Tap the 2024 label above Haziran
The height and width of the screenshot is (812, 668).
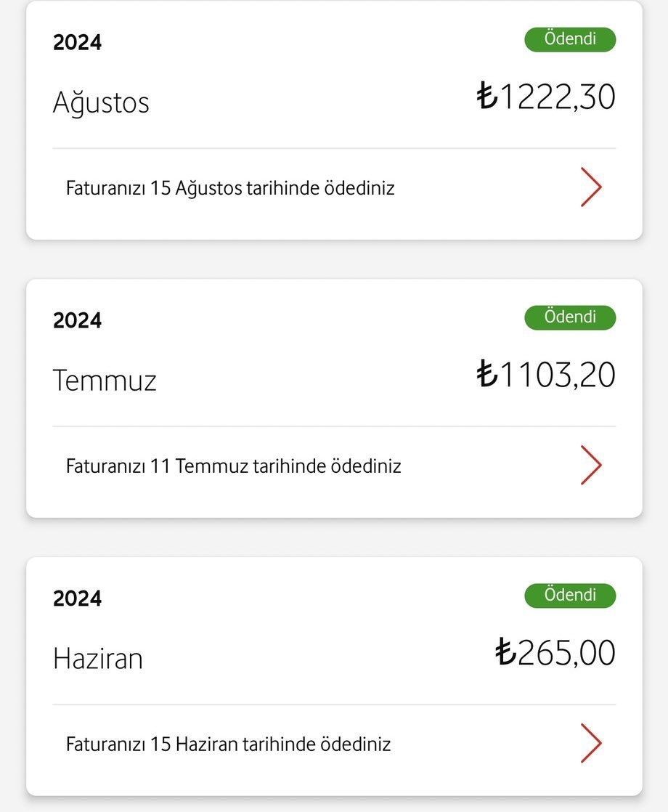77,598
